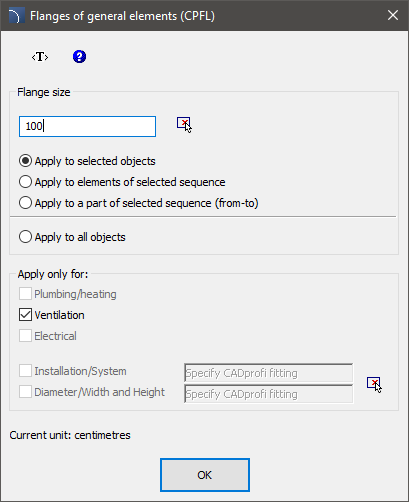Open help via blue question mark icon
409x502 pixels.
(x=79, y=57)
